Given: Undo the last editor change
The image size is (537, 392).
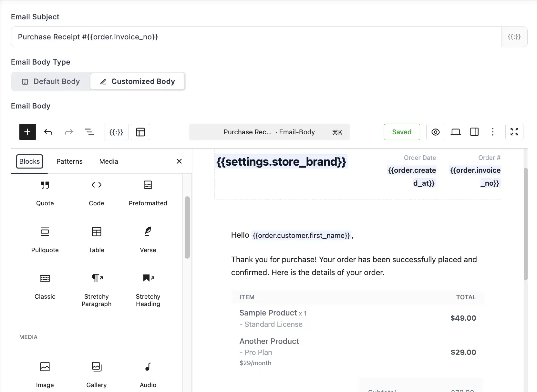Looking at the screenshot, I should click(x=48, y=132).
